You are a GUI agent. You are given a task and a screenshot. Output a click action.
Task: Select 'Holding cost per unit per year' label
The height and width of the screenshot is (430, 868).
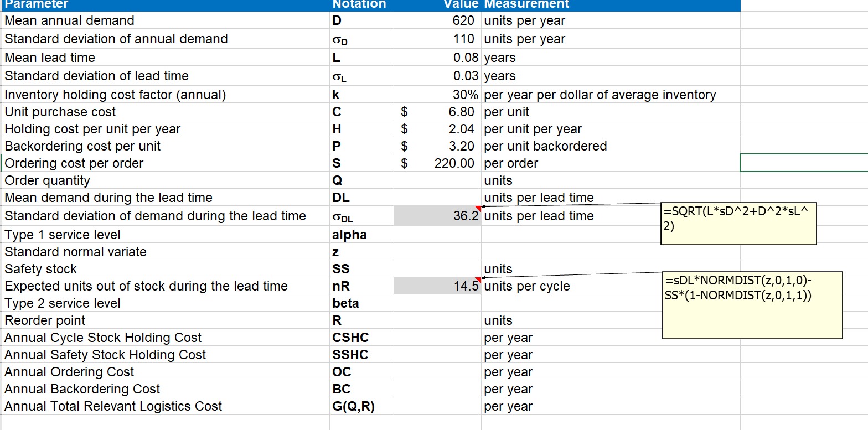coord(92,129)
